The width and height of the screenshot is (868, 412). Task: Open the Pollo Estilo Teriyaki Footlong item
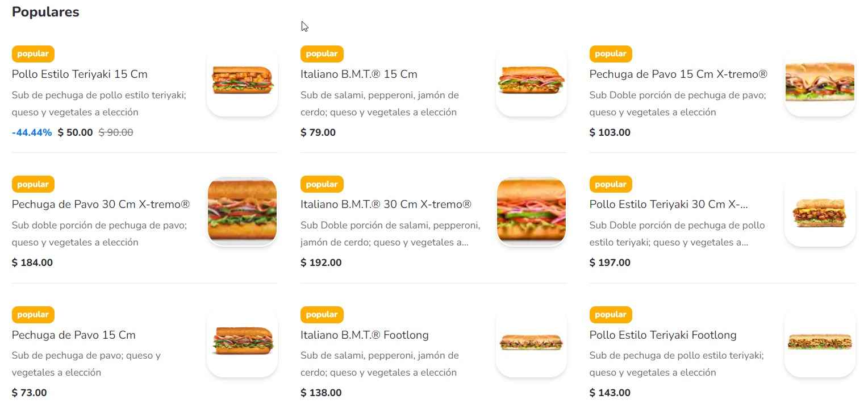pyautogui.click(x=663, y=335)
